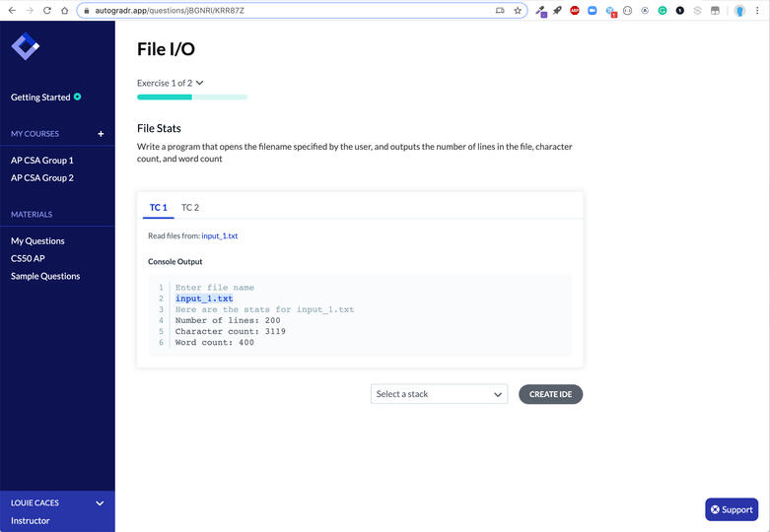Click the Instructor role label
The image size is (770, 532).
coord(30,521)
